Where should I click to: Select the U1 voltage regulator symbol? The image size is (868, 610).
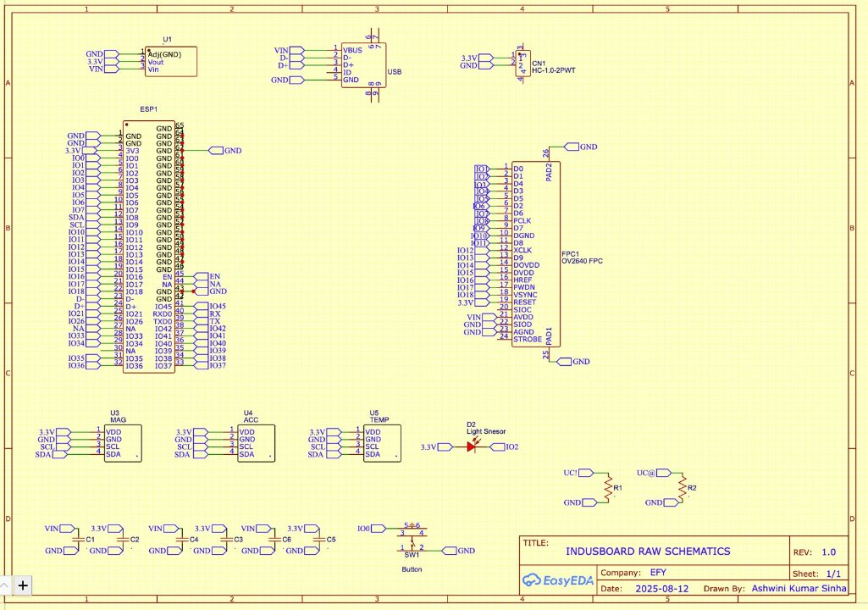[171, 62]
